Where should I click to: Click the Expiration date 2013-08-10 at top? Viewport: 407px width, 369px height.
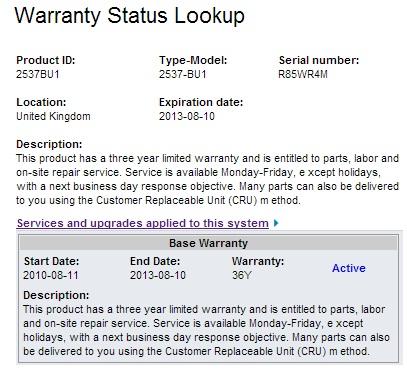pyautogui.click(x=187, y=116)
